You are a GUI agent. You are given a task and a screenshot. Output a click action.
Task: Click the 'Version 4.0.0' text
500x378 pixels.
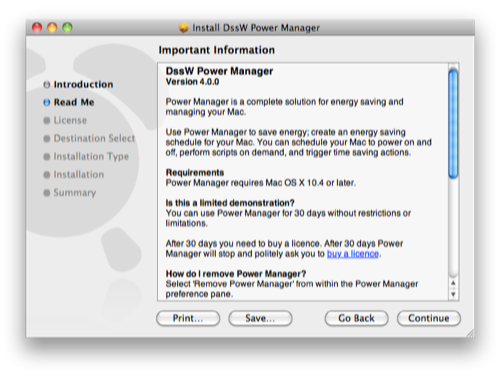pyautogui.click(x=192, y=82)
